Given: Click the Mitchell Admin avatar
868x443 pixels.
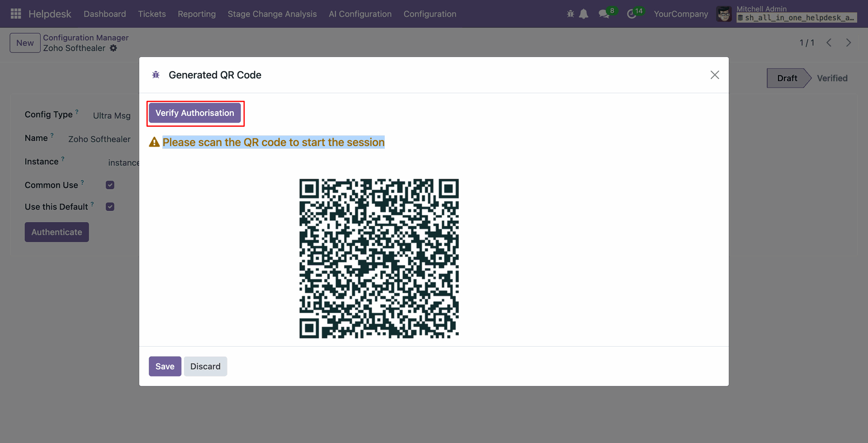Looking at the screenshot, I should click(x=724, y=14).
